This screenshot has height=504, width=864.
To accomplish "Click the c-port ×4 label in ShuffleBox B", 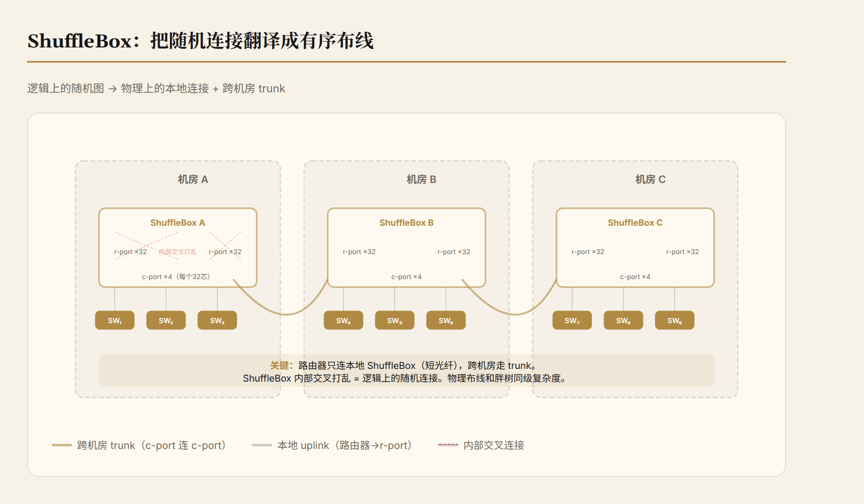I will pos(407,277).
